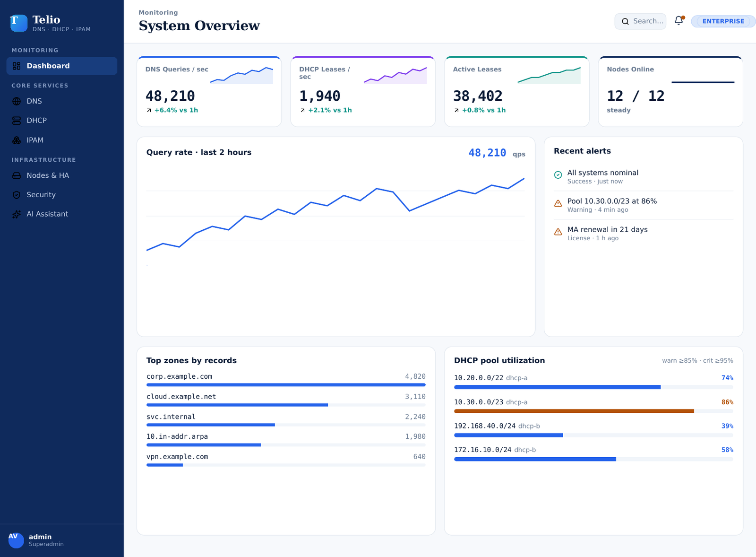Image resolution: width=756 pixels, height=557 pixels.
Task: Click the green check icon beside All systems nominal
Action: pyautogui.click(x=558, y=175)
